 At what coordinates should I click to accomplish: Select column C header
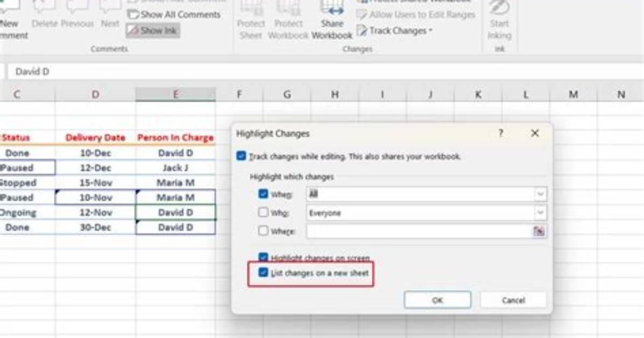27,95
